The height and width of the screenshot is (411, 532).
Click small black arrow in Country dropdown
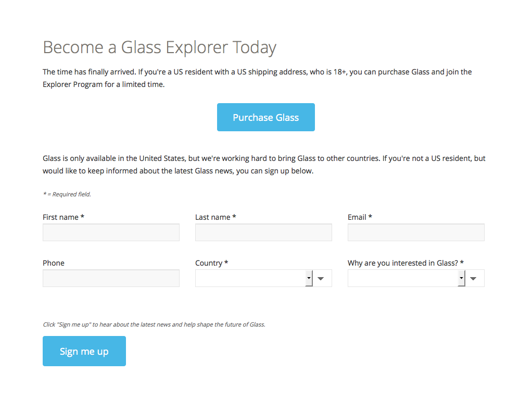pos(309,278)
